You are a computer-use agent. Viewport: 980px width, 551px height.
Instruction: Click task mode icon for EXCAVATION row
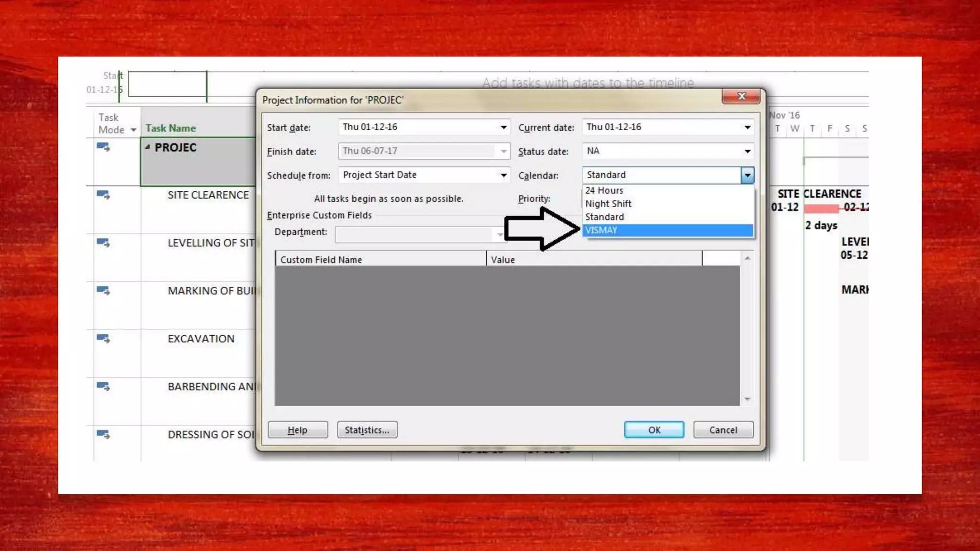(x=103, y=339)
